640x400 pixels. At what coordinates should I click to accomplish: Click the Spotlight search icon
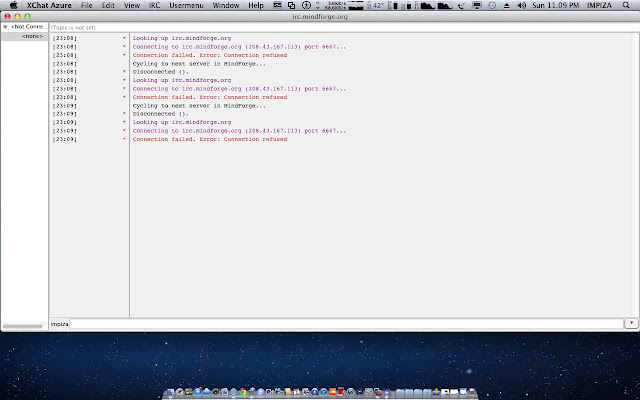pos(626,5)
